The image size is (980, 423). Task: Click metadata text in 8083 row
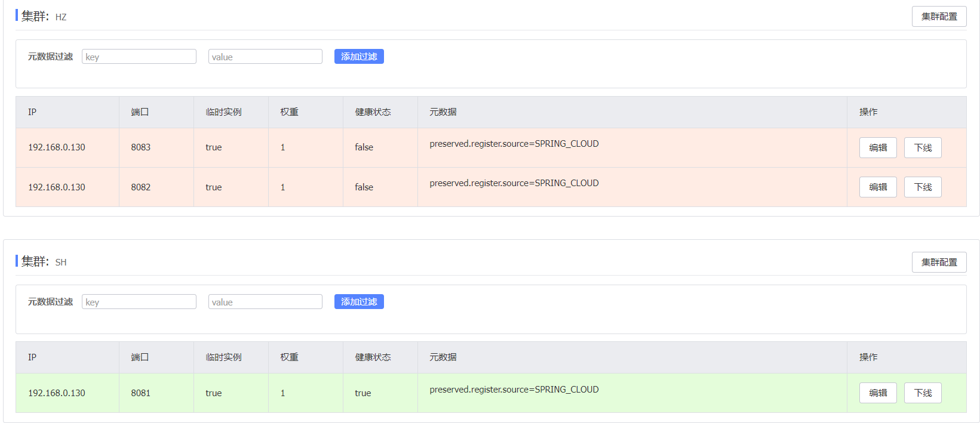(514, 144)
